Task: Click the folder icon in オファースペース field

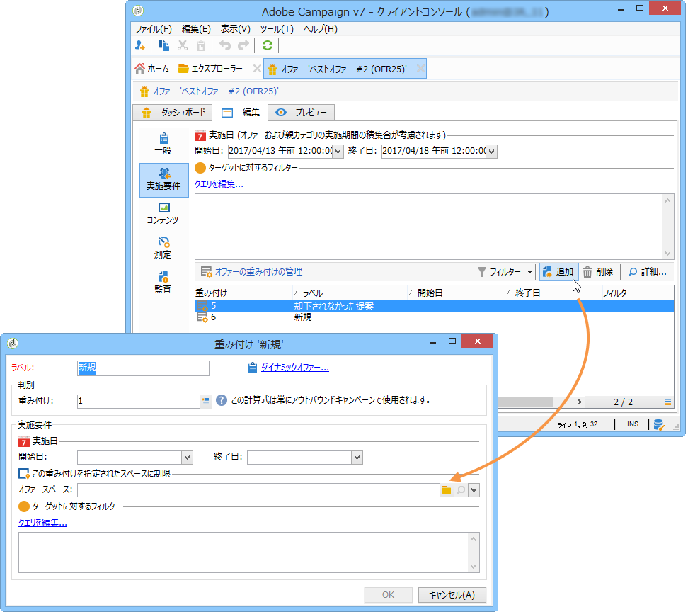Action: pyautogui.click(x=447, y=490)
